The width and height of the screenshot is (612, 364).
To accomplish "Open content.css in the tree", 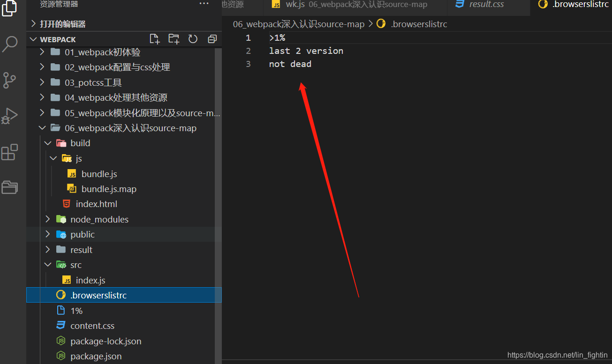I will 92,326.
